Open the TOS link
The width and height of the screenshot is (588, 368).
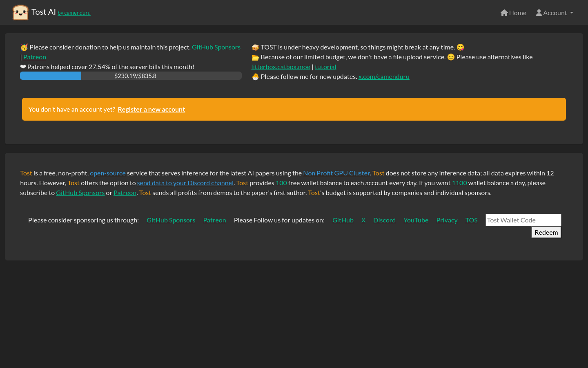(x=471, y=220)
